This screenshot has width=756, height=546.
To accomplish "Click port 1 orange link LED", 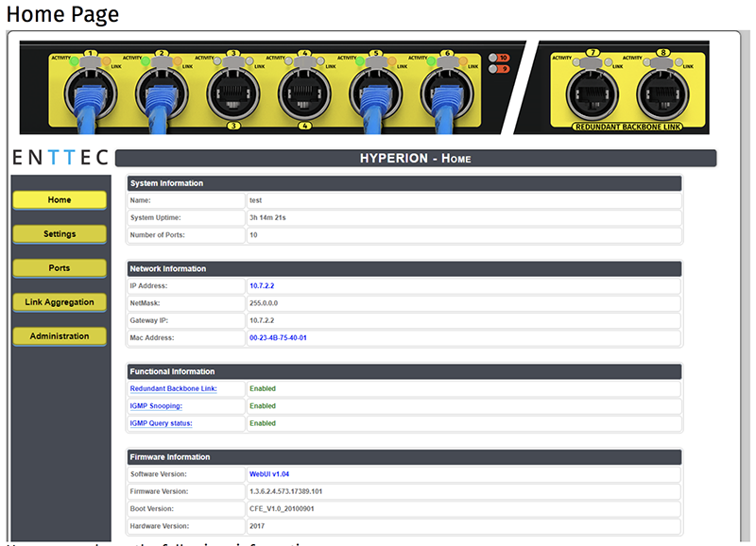I will coord(106,61).
